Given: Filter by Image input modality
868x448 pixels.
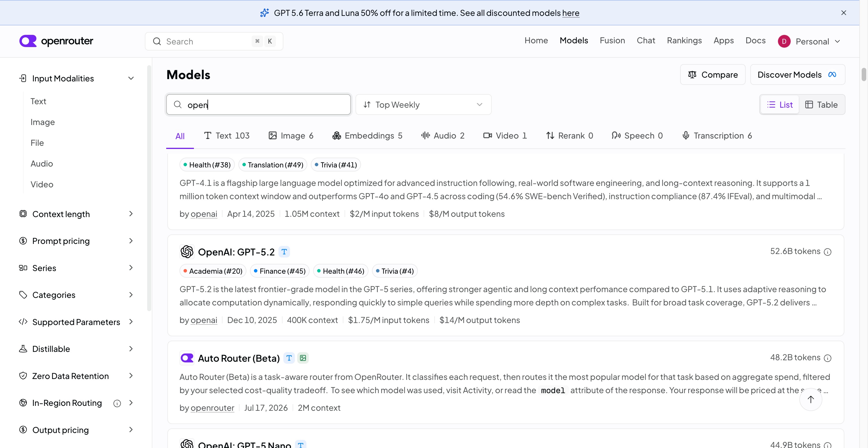Looking at the screenshot, I should (42, 122).
